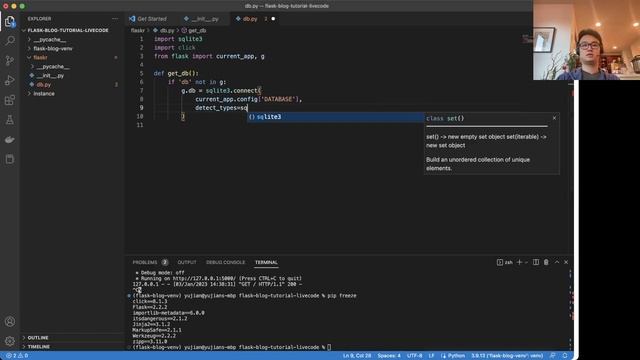Expand the top-level __pycache__ folder
Screen dimensions: 640x360
[x=50, y=40]
